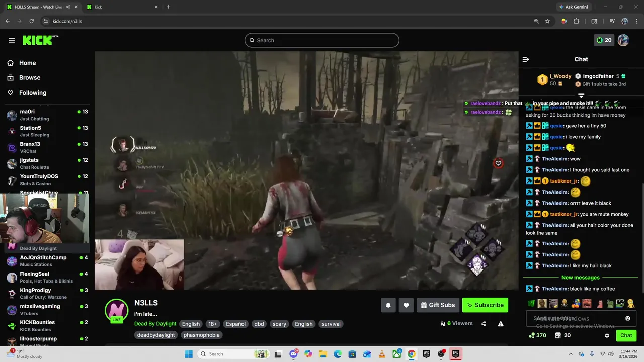
Task: Open Branx13 VRChat channel
Action: [x=47, y=147]
